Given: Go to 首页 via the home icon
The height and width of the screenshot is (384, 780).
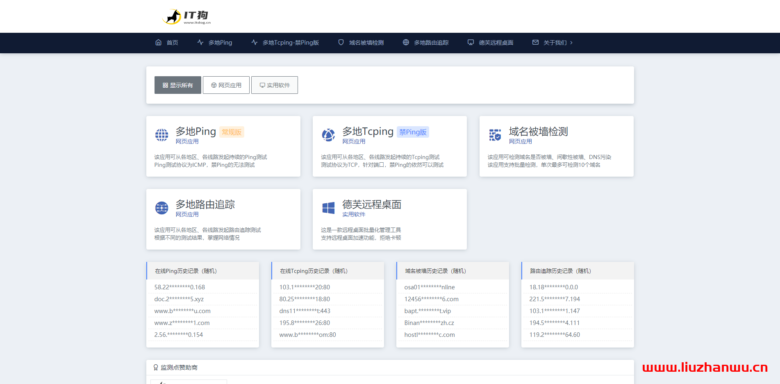Looking at the screenshot, I should (x=158, y=43).
